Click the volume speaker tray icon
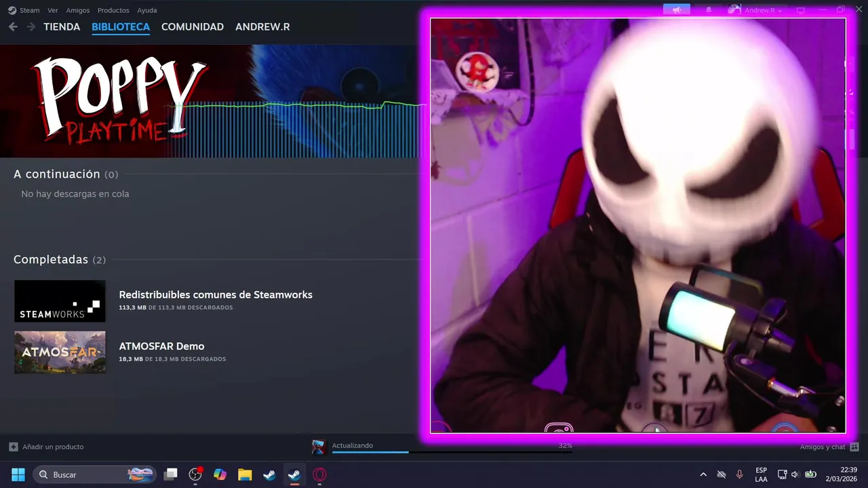The width and height of the screenshot is (868, 488). [x=795, y=474]
